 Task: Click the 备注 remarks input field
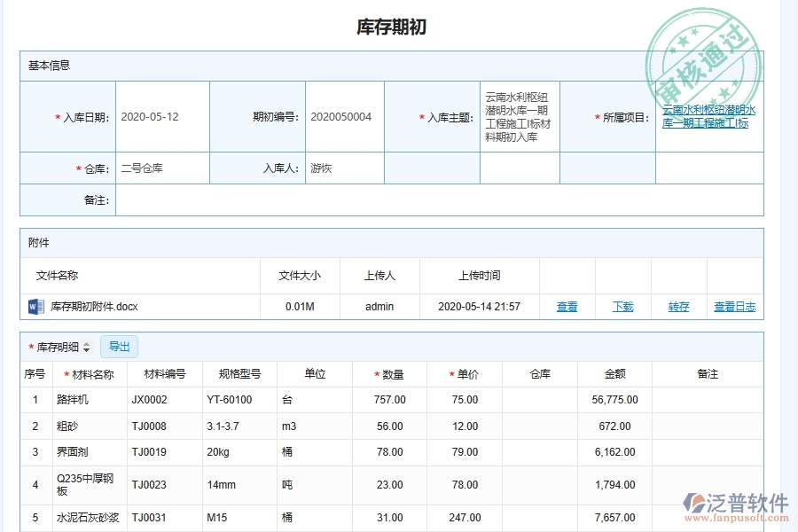tap(443, 200)
